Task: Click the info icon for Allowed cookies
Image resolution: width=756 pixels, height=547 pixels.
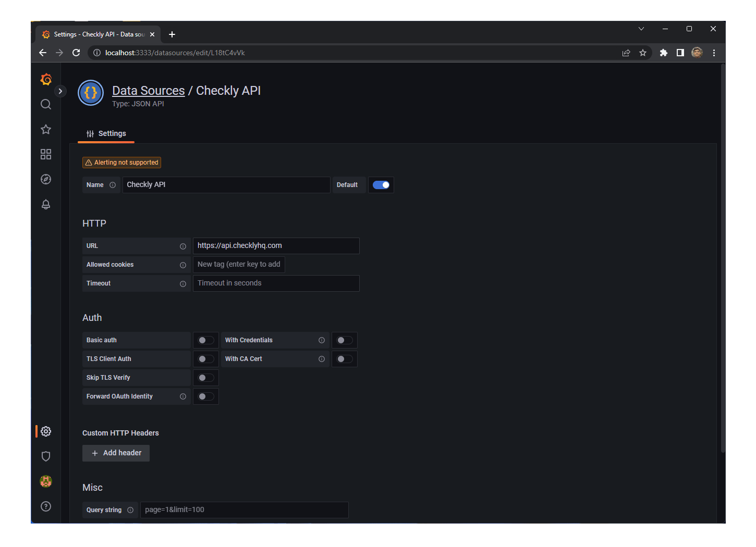Action: tap(183, 265)
